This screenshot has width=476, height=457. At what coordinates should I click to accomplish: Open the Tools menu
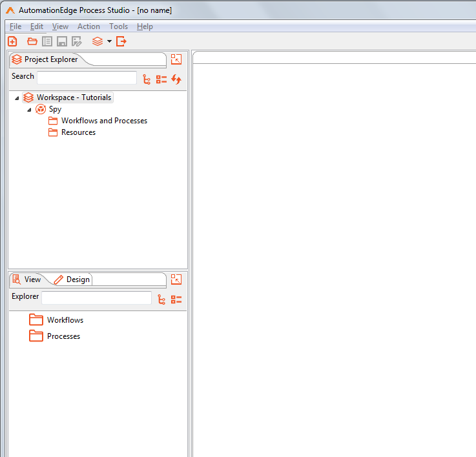click(x=118, y=26)
